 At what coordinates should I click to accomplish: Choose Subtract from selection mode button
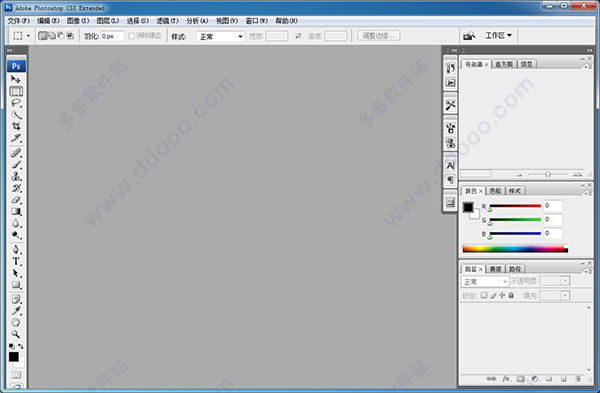tap(61, 36)
